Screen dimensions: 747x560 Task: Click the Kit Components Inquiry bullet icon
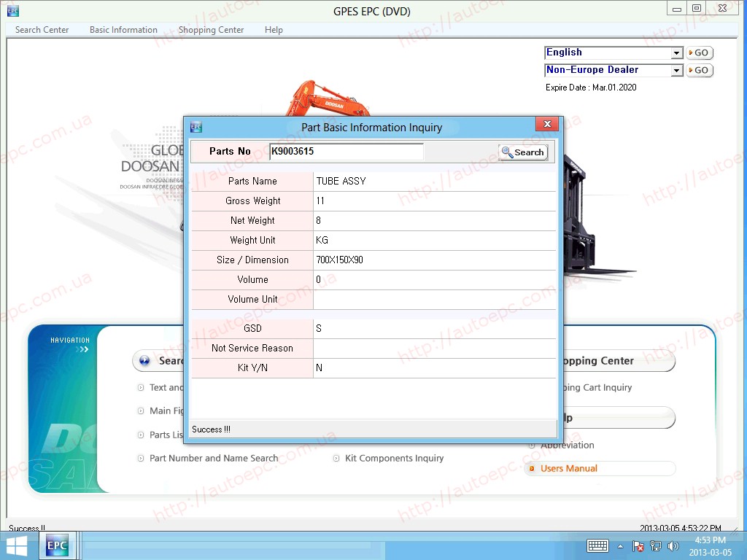336,458
